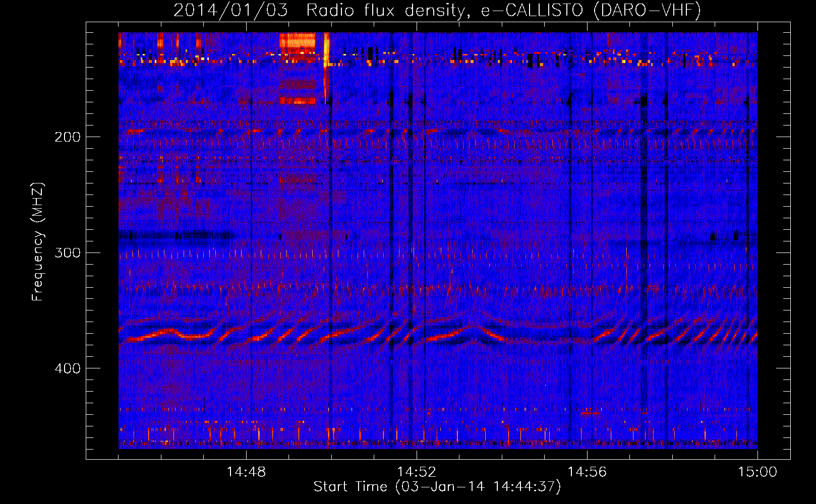This screenshot has width=816, height=504.
Task: Click the 14:48 time axis label
Action: point(246,472)
